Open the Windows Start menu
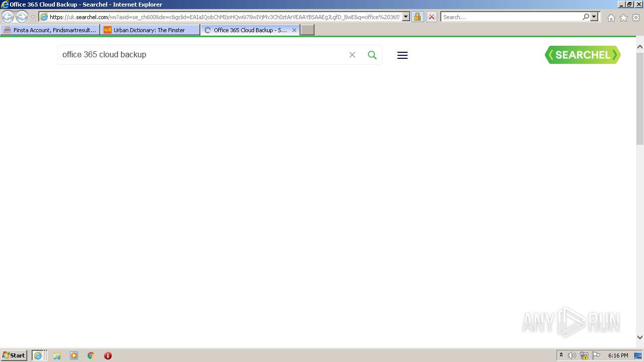 [x=14, y=355]
